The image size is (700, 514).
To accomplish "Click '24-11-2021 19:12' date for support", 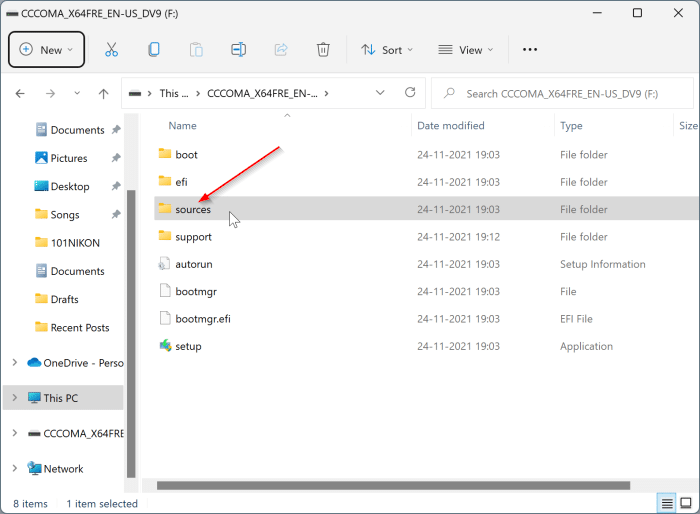I will tap(458, 237).
